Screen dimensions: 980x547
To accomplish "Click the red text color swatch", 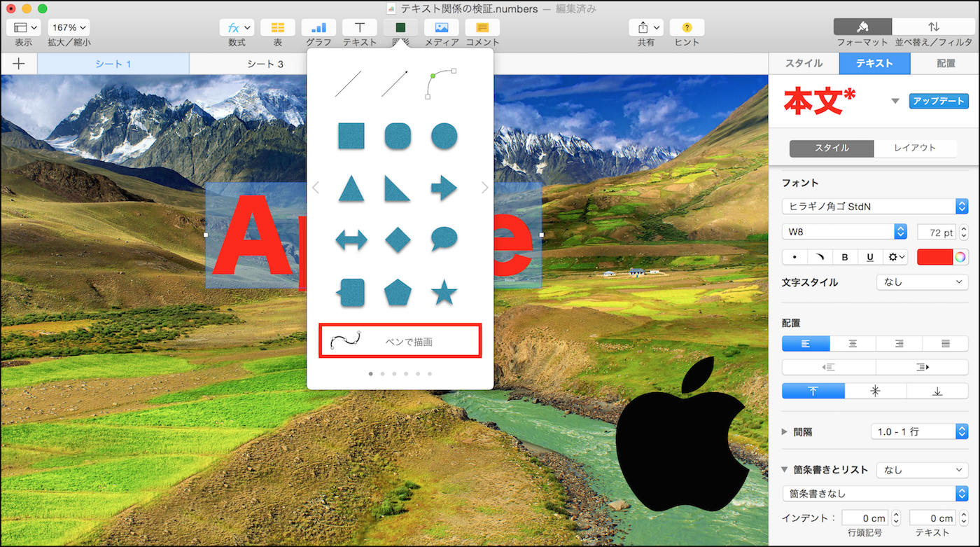I will pyautogui.click(x=935, y=257).
